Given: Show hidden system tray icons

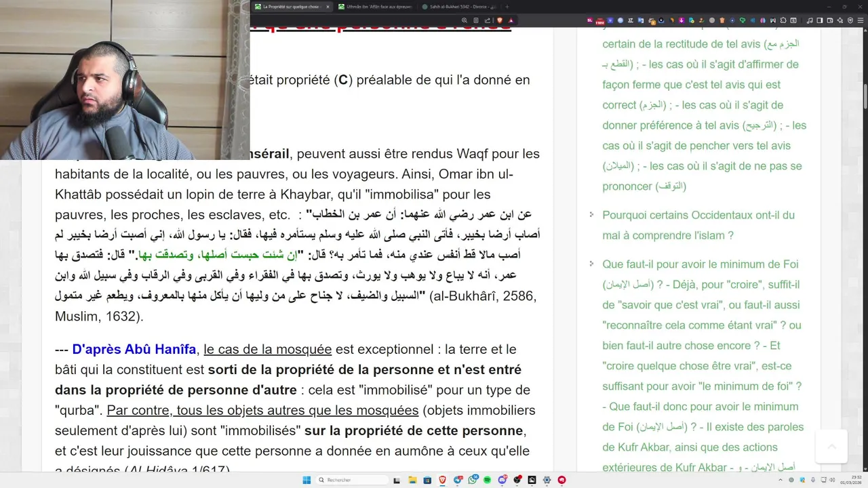Looking at the screenshot, I should coord(781,480).
